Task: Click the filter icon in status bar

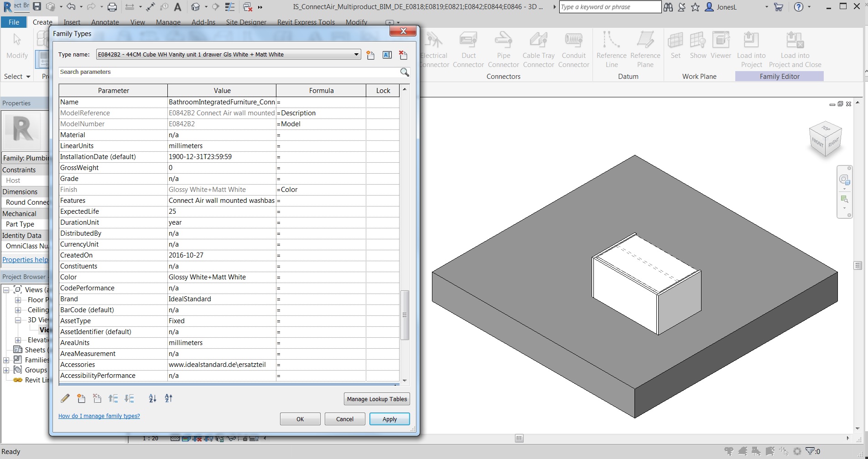Action: [x=810, y=451]
